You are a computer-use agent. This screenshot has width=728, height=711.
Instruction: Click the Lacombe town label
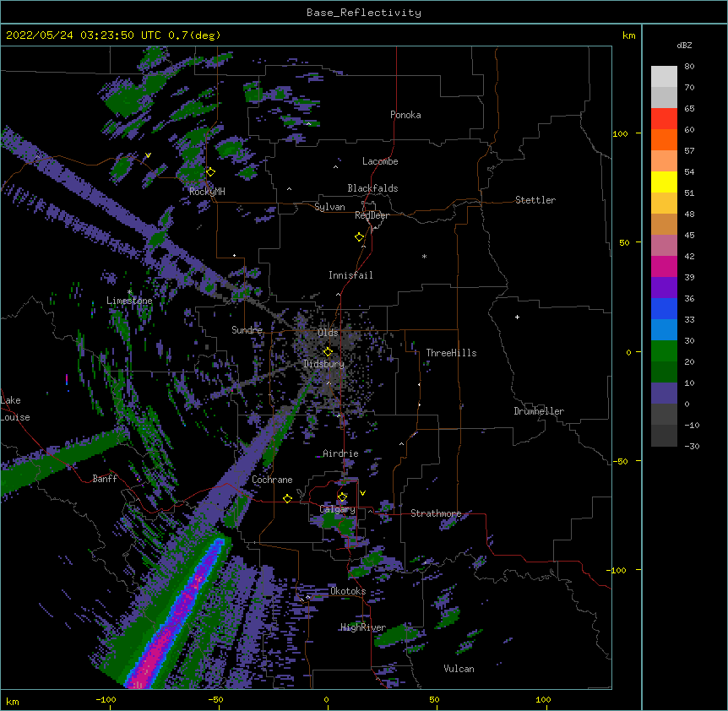pos(380,161)
